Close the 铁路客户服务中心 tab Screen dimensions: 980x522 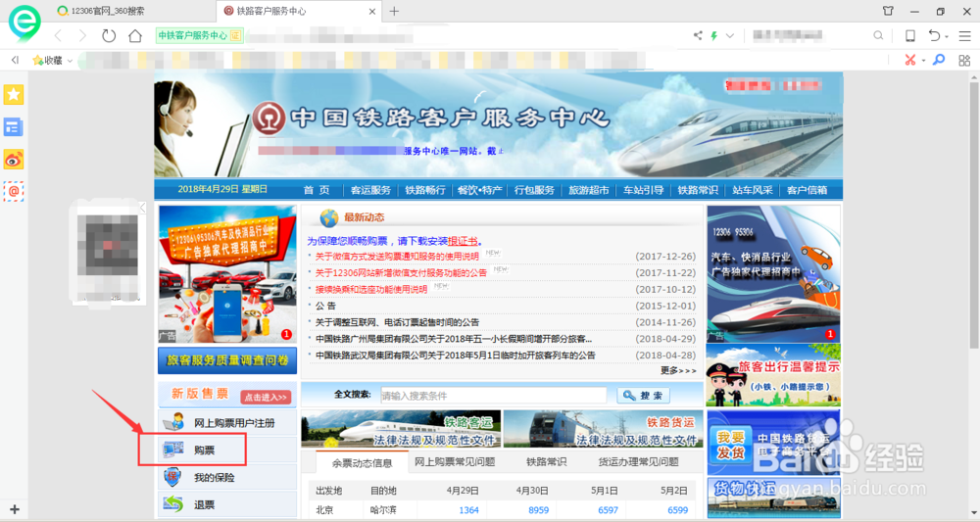372,11
